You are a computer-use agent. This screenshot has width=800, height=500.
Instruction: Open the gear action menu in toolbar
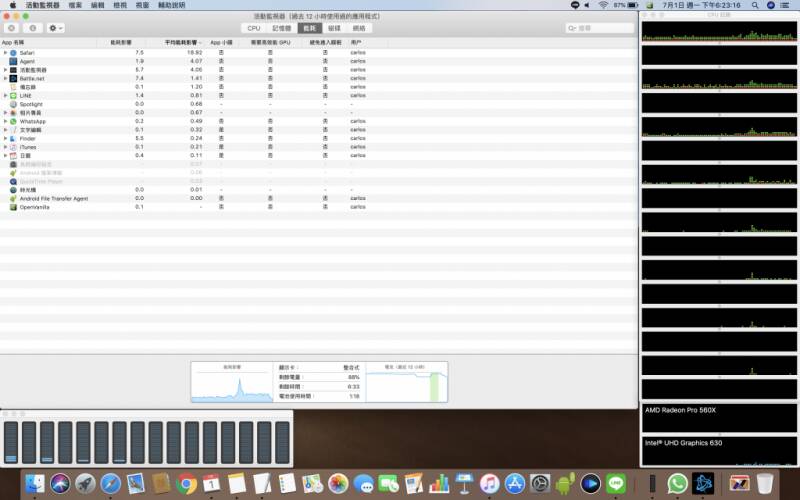(x=56, y=28)
